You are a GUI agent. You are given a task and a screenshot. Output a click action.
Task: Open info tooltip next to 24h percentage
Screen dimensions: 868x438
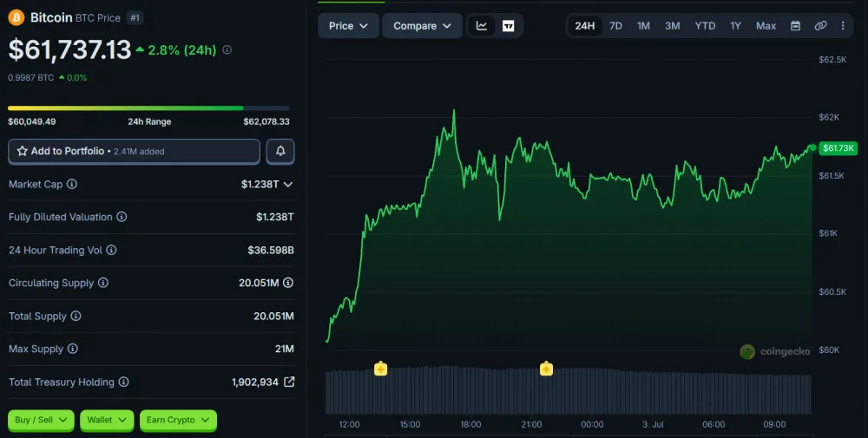(x=227, y=49)
